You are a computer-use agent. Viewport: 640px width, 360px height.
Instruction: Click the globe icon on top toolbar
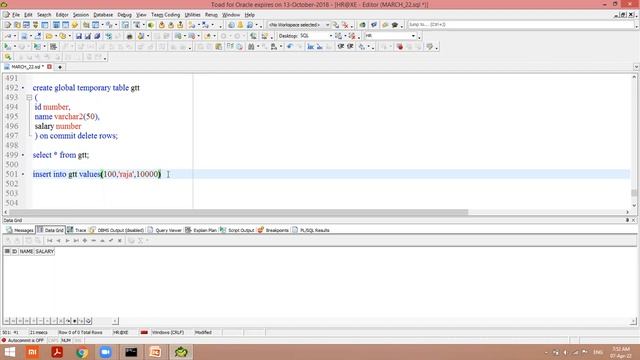[231, 25]
